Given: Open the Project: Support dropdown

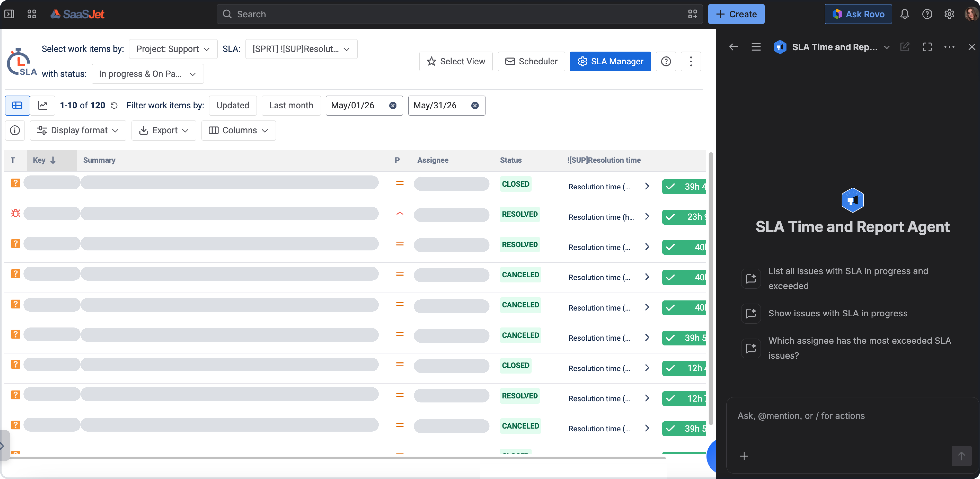Looking at the screenshot, I should tap(173, 49).
